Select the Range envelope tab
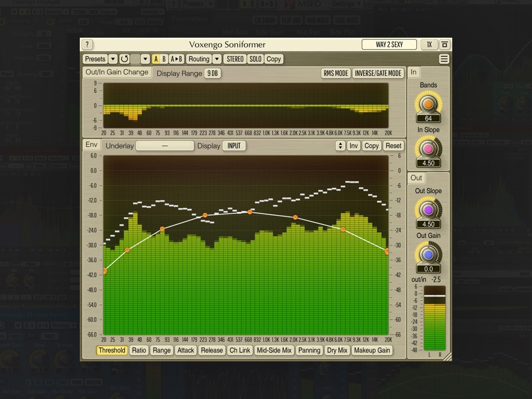The image size is (532, 399). (x=161, y=350)
